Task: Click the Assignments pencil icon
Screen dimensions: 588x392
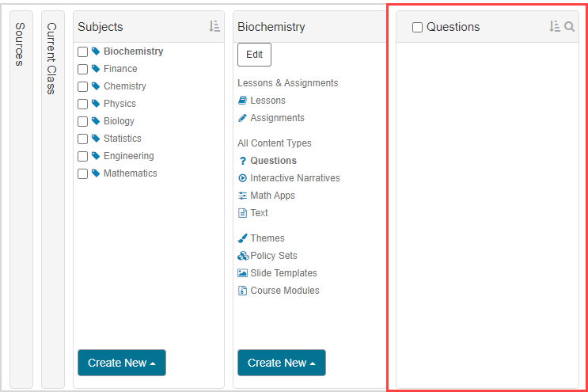Action: 243,118
